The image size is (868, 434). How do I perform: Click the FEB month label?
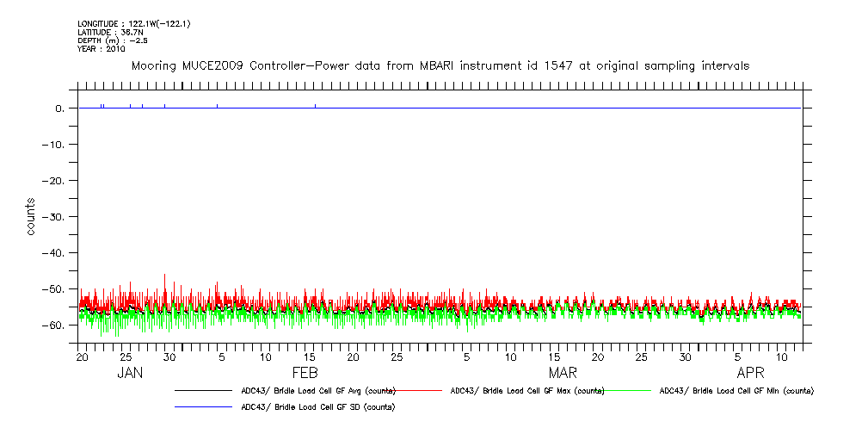(305, 373)
